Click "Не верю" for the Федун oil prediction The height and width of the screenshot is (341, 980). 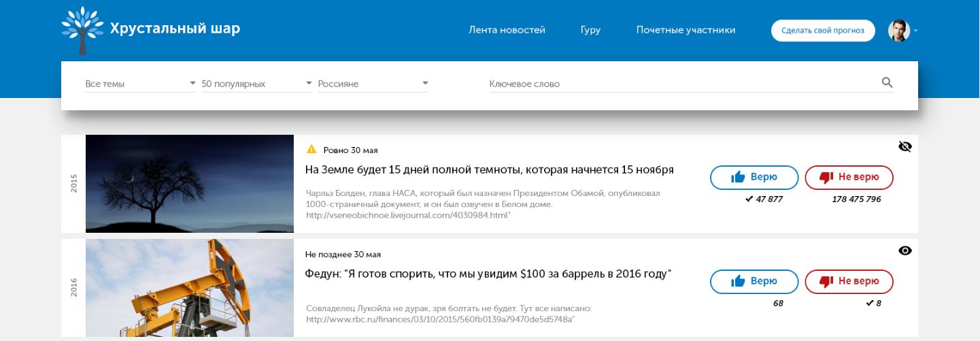tap(849, 281)
